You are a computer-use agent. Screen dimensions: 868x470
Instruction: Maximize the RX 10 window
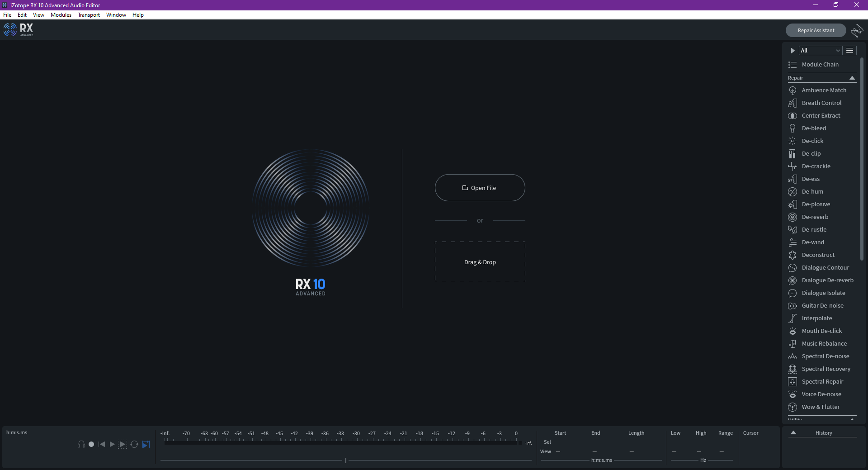coord(836,5)
